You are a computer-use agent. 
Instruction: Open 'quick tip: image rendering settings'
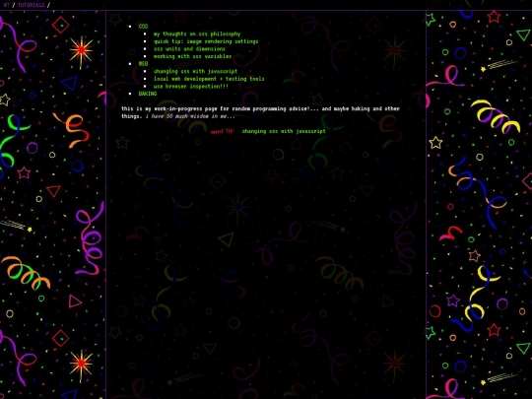(206, 41)
